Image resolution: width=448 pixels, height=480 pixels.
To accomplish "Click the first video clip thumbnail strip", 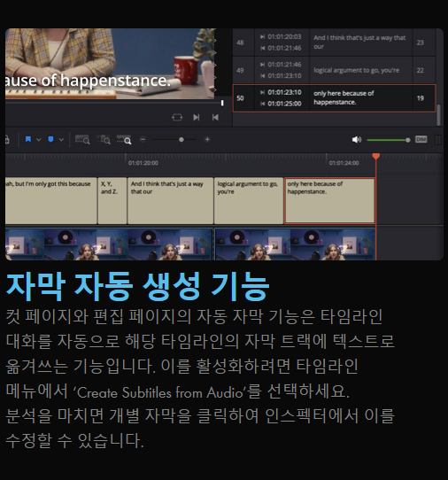I will pos(109,244).
